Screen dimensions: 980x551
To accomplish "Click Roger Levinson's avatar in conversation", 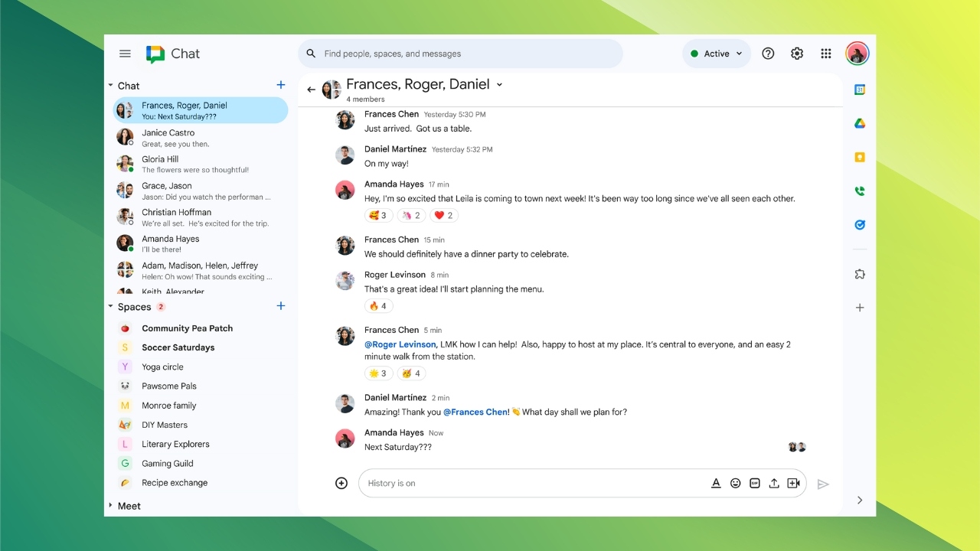I will coord(345,280).
